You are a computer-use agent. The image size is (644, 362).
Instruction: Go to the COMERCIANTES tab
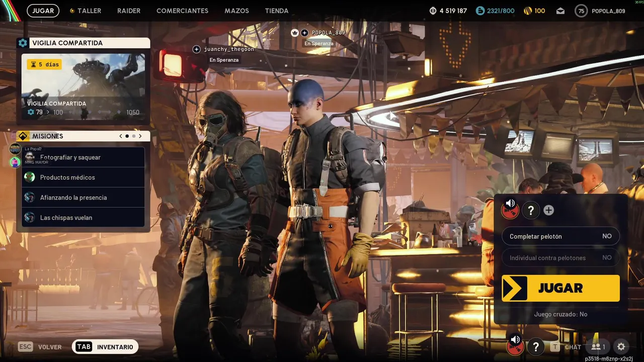pos(182,11)
